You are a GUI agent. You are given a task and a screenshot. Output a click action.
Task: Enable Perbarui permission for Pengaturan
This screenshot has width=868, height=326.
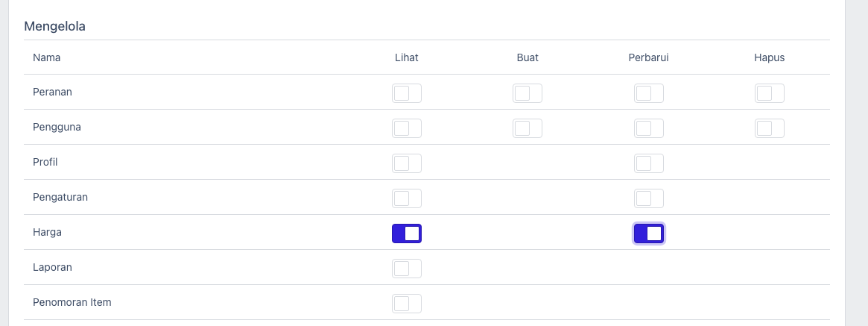point(649,198)
